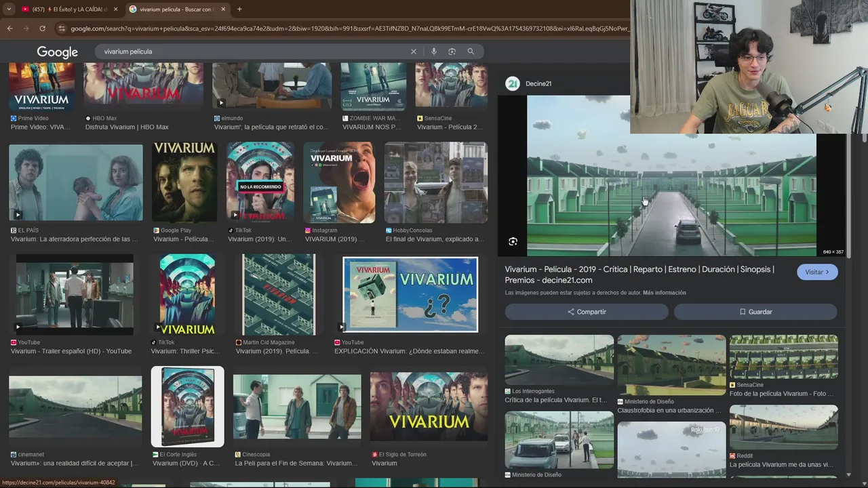Focus the browser address bar URL
Viewport: 868px width, 488px height.
point(349,28)
